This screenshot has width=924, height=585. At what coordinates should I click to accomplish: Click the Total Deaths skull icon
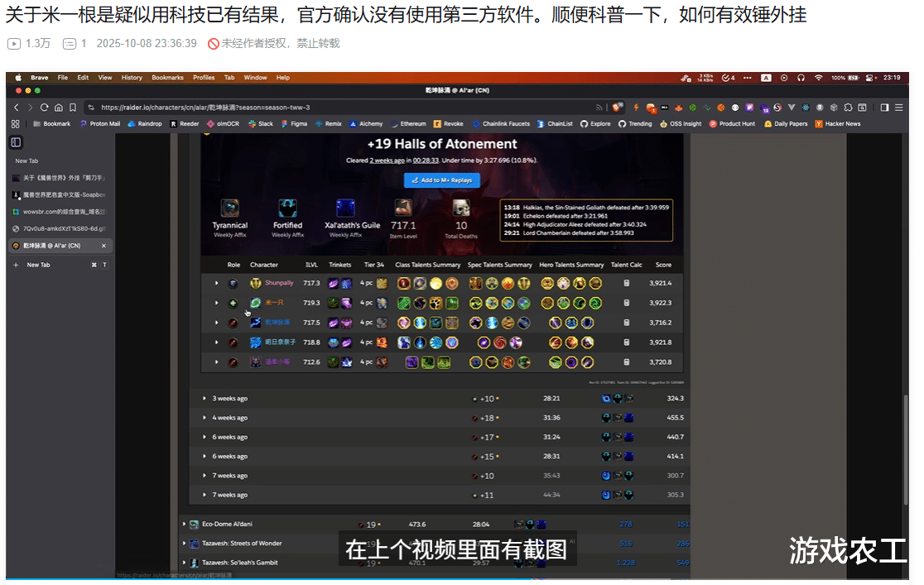point(461,208)
